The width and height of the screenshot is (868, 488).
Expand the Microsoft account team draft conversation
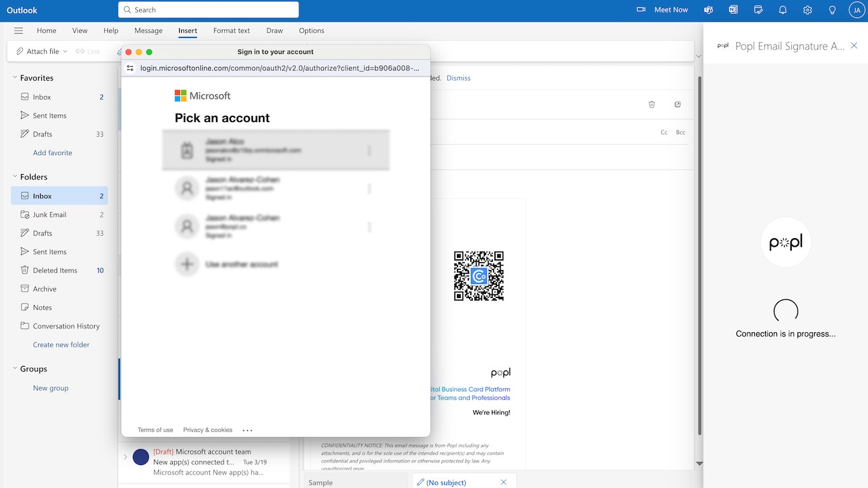(x=125, y=457)
